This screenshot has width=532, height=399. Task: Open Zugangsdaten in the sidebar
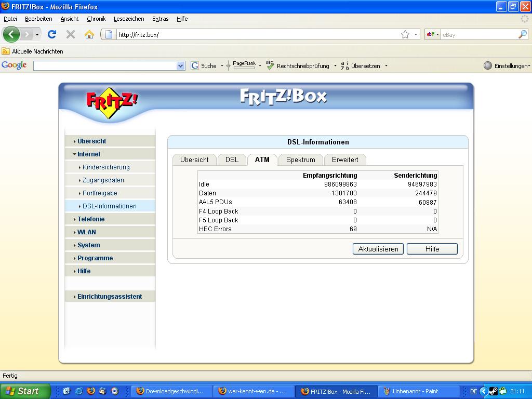coord(110,180)
